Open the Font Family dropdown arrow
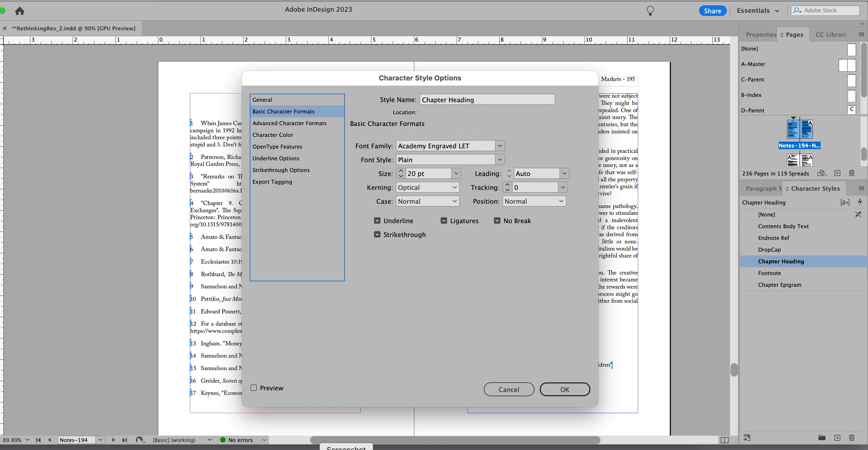This screenshot has width=868, height=450. pyautogui.click(x=500, y=146)
